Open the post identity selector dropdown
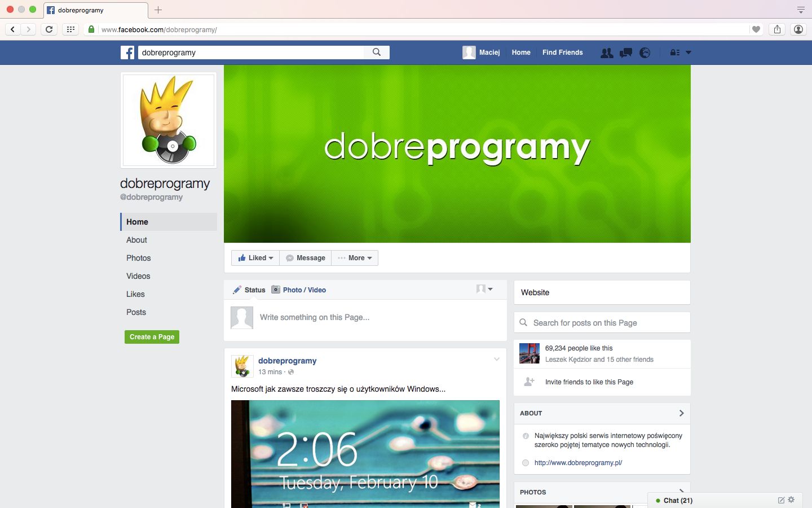Image resolution: width=812 pixels, height=508 pixels. 484,289
